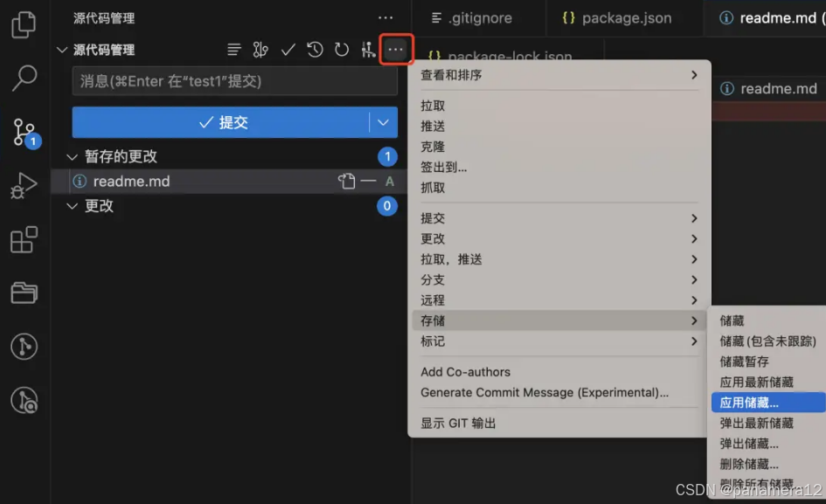This screenshot has width=826, height=504.
Task: Click the commit message input field
Action: [234, 81]
